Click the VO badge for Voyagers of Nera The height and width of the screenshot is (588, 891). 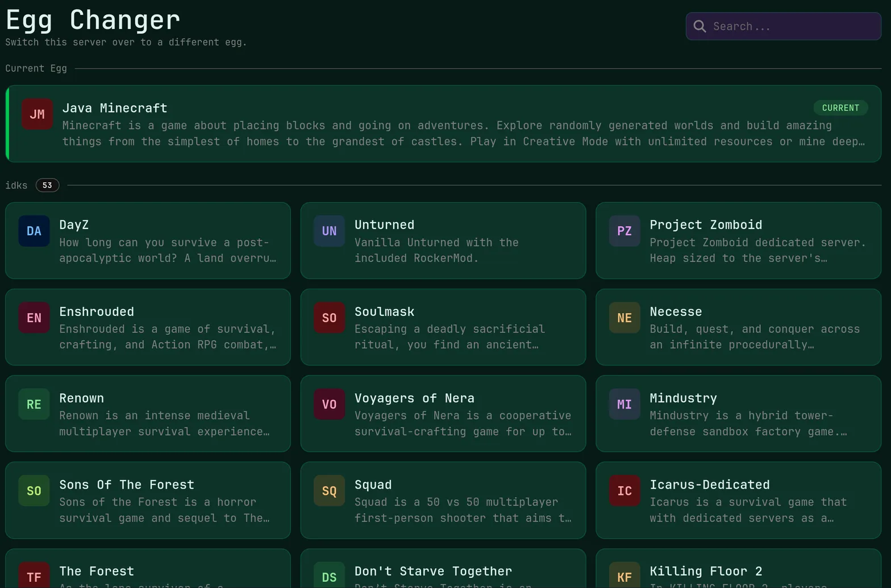click(330, 404)
